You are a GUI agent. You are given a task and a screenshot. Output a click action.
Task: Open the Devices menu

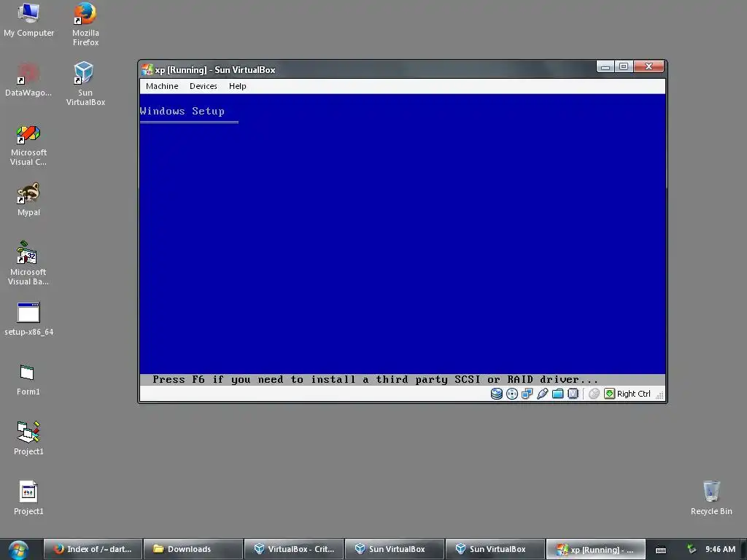click(x=204, y=86)
